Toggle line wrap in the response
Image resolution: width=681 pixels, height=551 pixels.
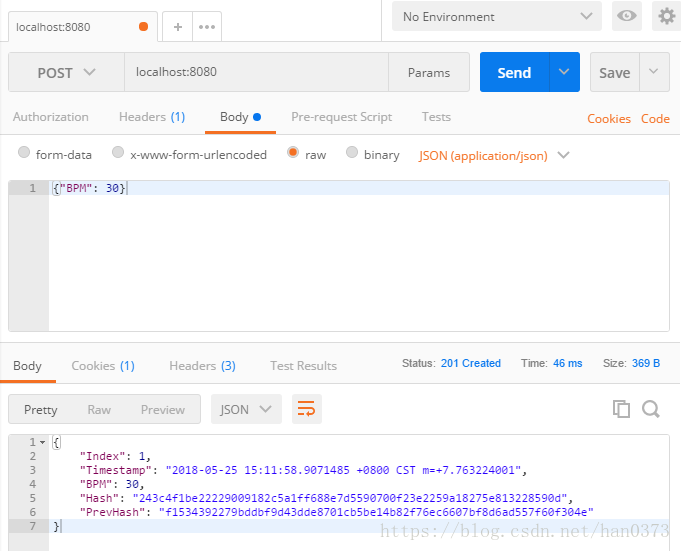(307, 409)
